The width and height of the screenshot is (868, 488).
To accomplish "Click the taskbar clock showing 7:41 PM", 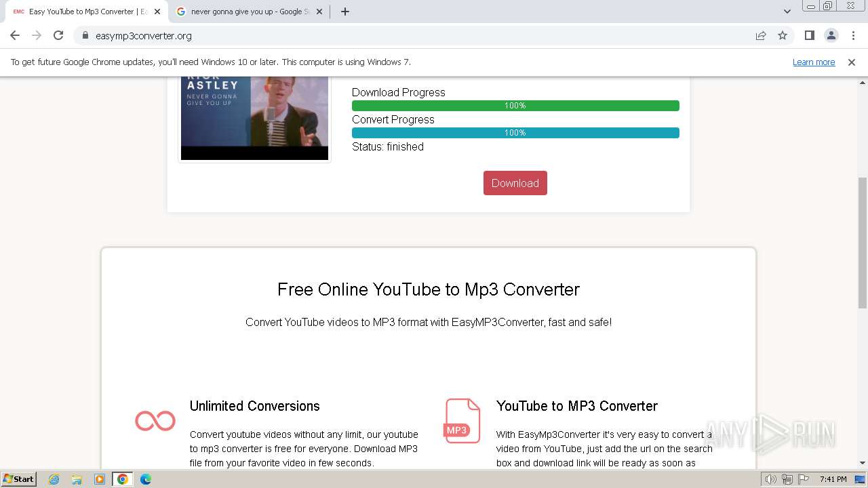I will coord(833,479).
